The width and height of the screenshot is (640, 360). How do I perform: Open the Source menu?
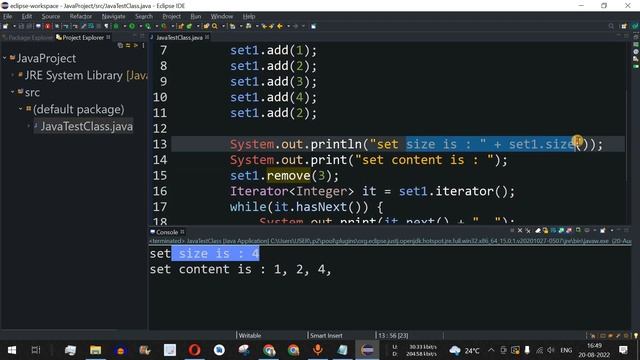(51, 16)
